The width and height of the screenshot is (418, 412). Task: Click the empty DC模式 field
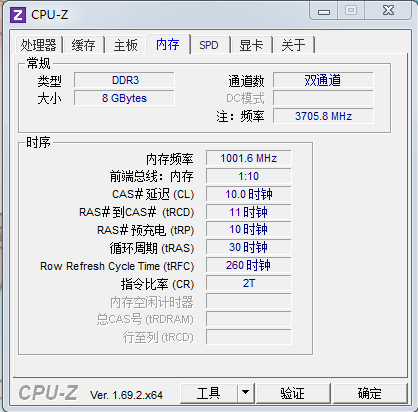click(323, 98)
